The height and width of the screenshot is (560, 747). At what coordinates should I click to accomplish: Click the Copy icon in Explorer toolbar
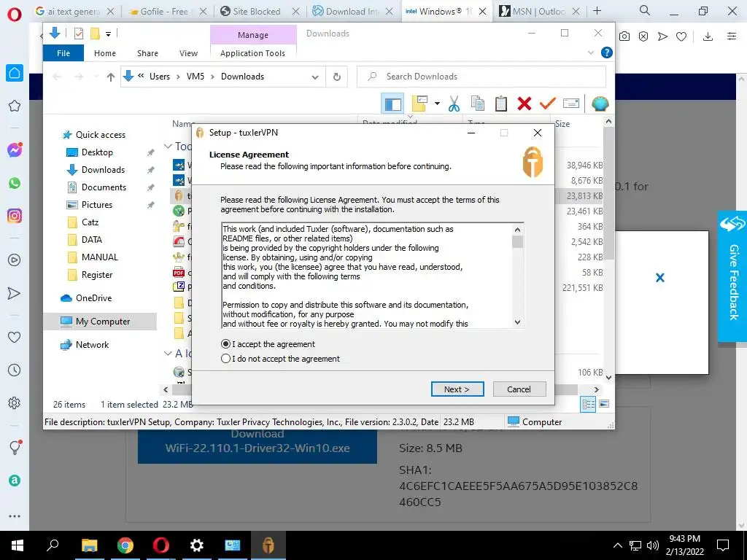477,104
